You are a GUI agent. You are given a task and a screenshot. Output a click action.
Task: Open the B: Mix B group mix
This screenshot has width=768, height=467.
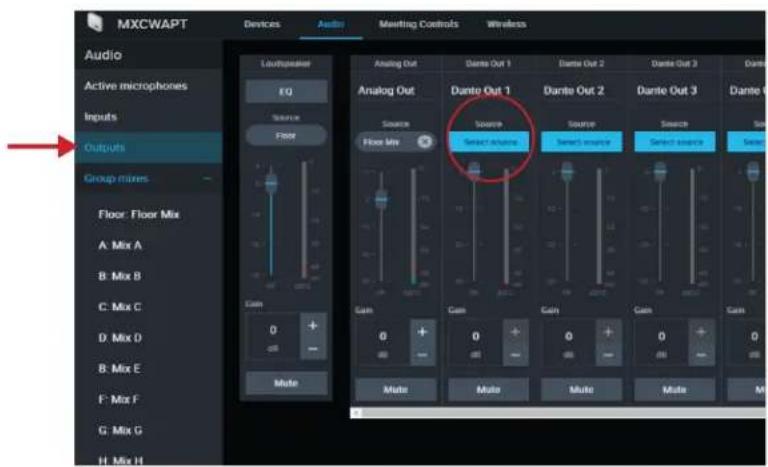click(120, 276)
